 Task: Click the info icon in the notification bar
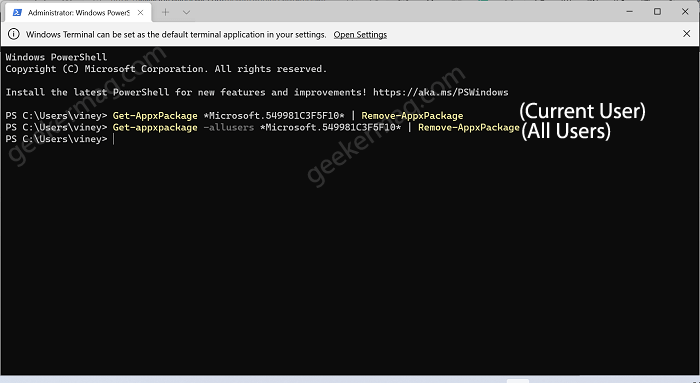click(14, 34)
